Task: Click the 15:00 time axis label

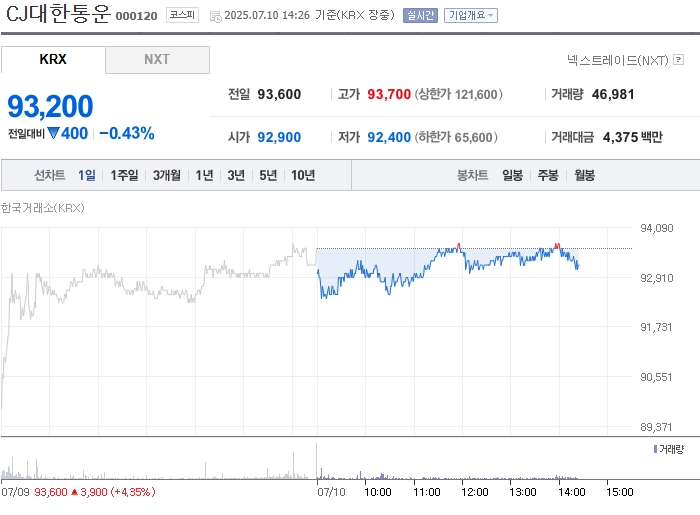Action: [620, 492]
